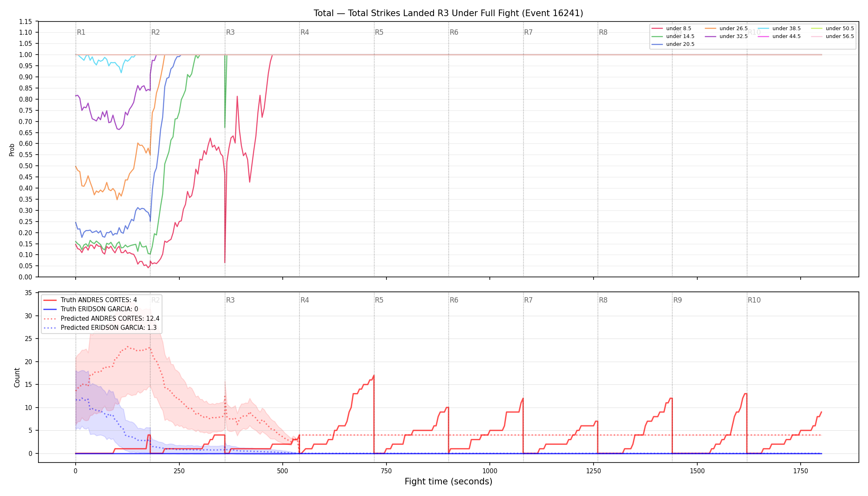Click the 30 tick label on the Count axis

point(29,316)
